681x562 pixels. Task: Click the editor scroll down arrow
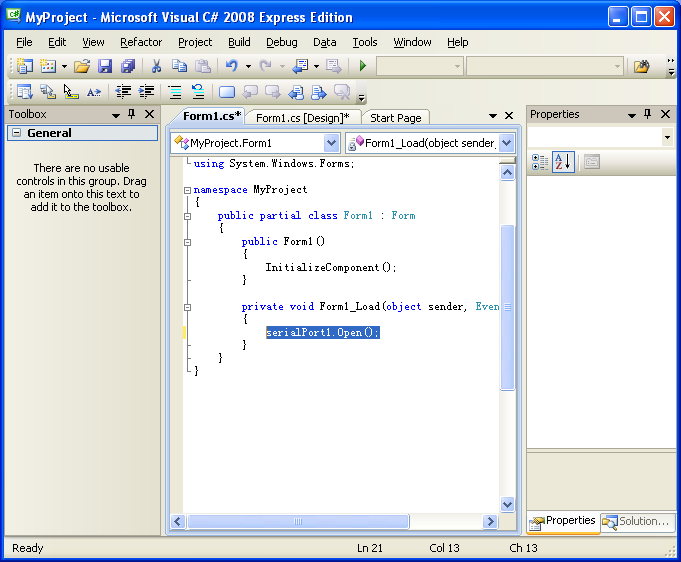(507, 504)
